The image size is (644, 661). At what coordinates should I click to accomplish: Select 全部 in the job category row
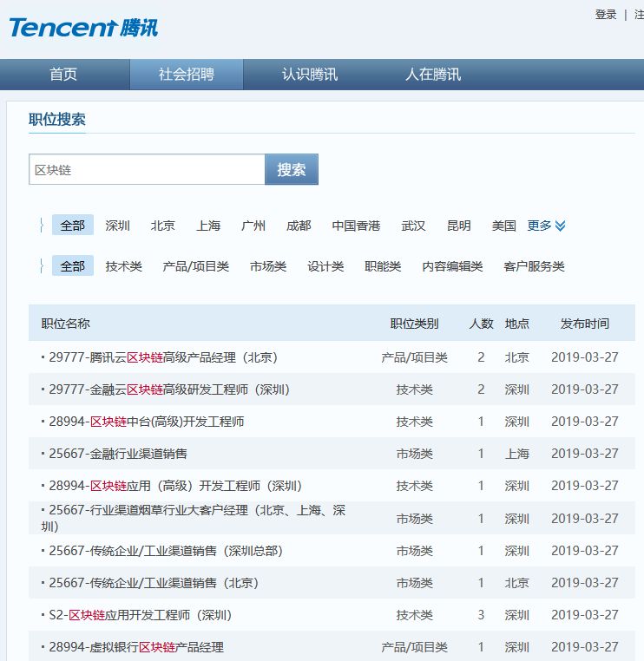tap(73, 266)
